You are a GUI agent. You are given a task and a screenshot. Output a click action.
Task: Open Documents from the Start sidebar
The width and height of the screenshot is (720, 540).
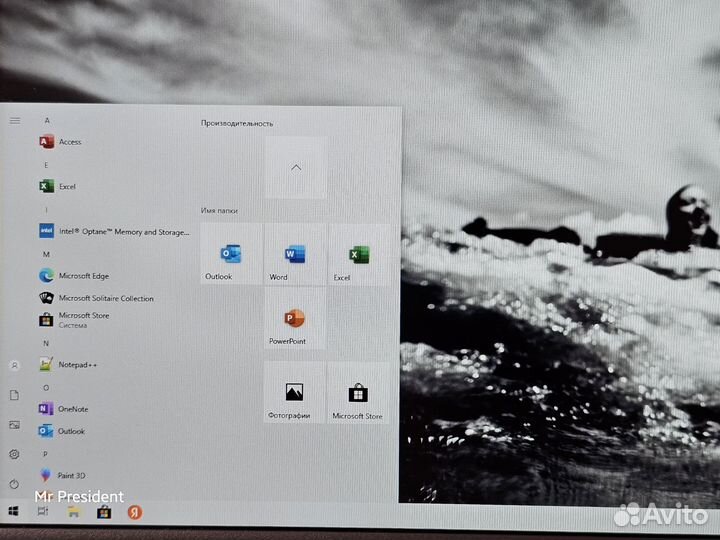click(x=15, y=395)
